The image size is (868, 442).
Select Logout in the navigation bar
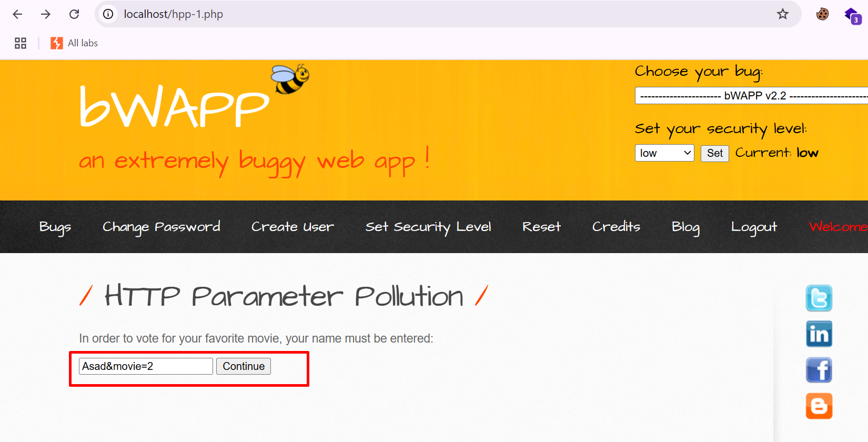(753, 227)
